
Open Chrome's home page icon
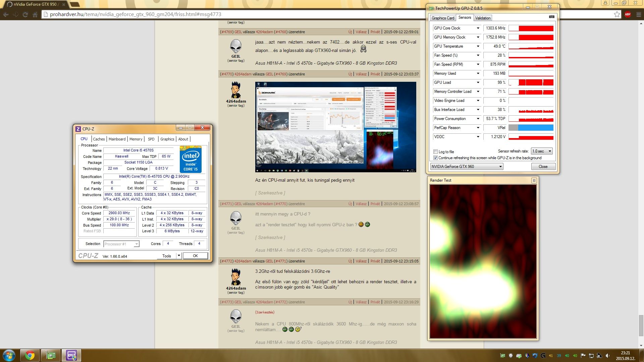(x=35, y=14)
